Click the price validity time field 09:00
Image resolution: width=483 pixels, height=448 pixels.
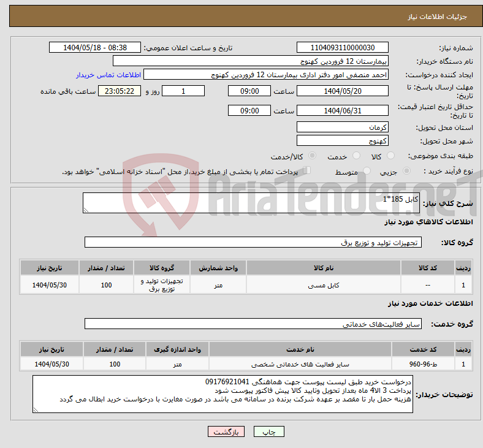tap(249, 110)
